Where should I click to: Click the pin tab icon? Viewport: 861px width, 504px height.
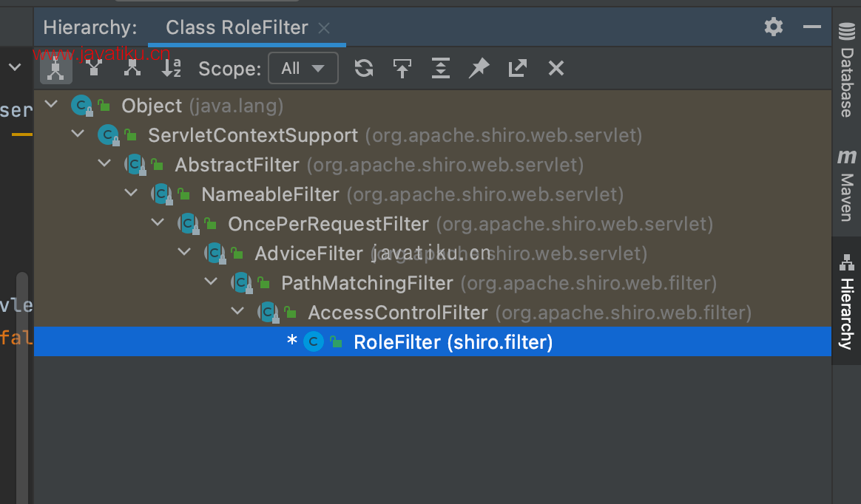pyautogui.click(x=479, y=68)
